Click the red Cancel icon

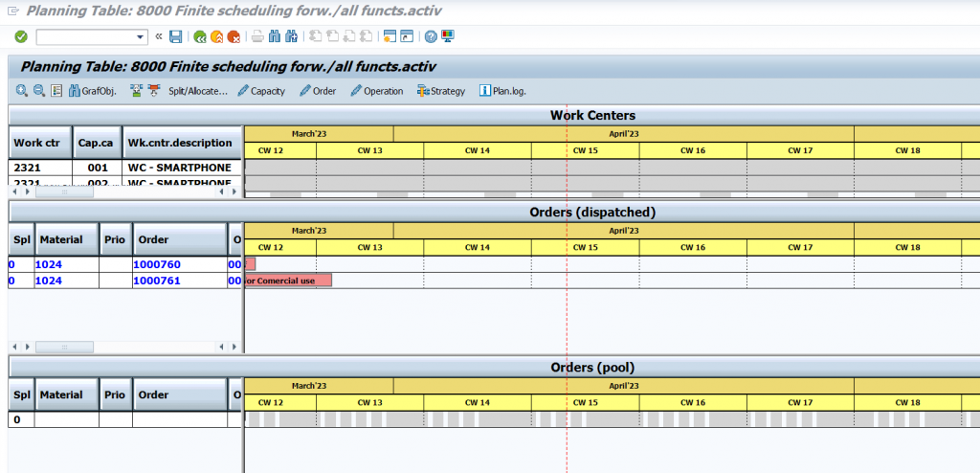click(x=234, y=37)
